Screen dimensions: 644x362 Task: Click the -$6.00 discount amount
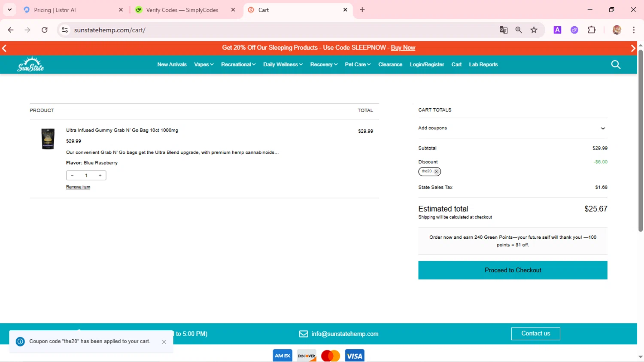click(601, 162)
